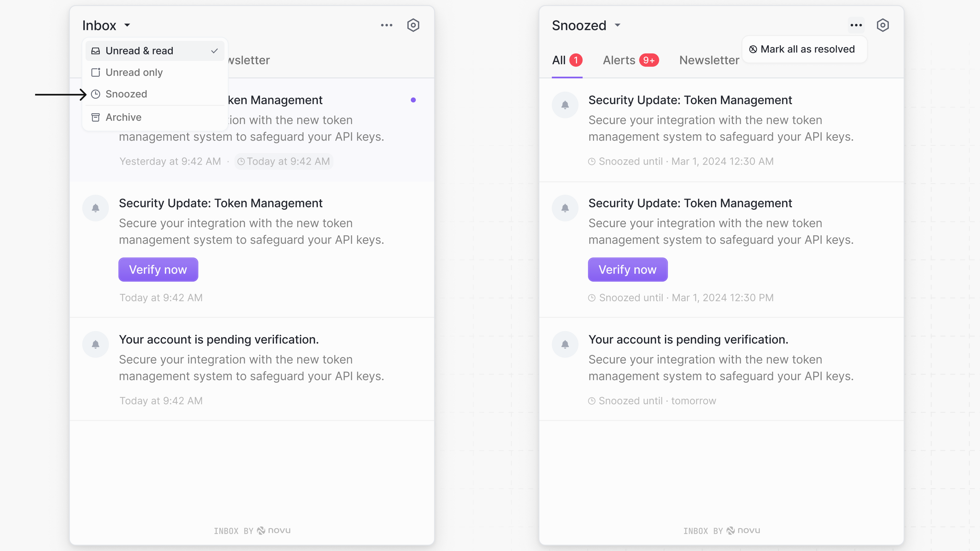Viewport: 980px width, 551px height.
Task: Click the three-dots menu in Inbox panel
Action: 387,25
